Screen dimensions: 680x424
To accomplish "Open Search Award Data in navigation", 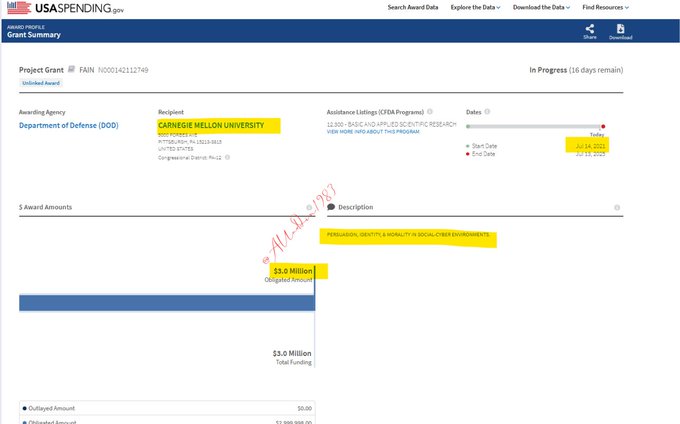I will point(413,7).
